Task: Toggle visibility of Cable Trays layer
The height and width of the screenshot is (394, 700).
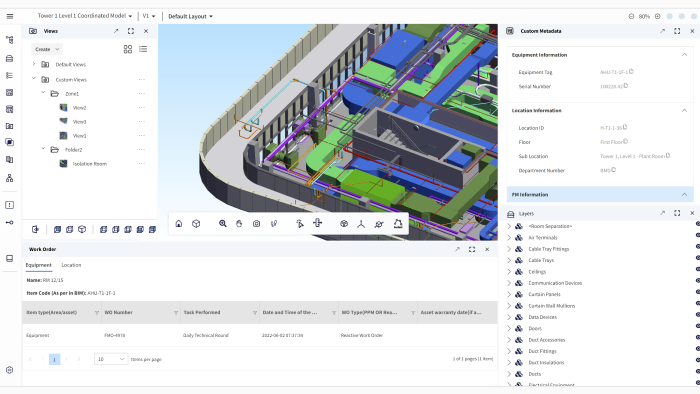Action: [x=697, y=258]
